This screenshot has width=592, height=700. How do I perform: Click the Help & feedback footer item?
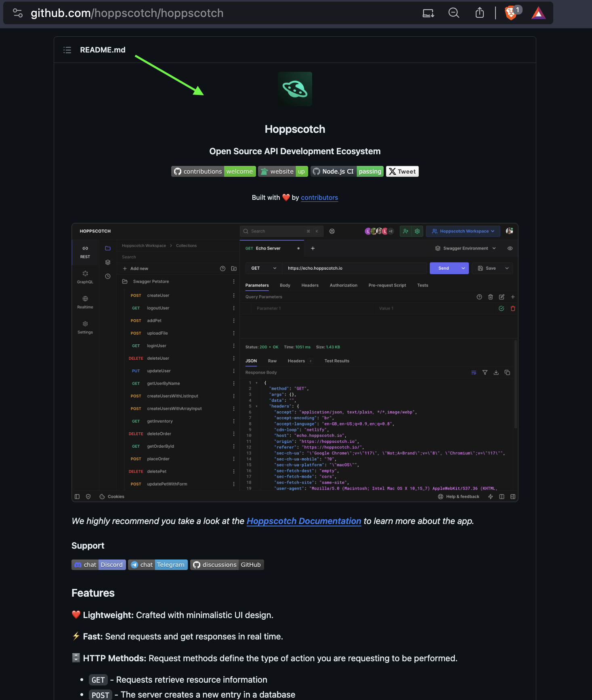tap(459, 497)
